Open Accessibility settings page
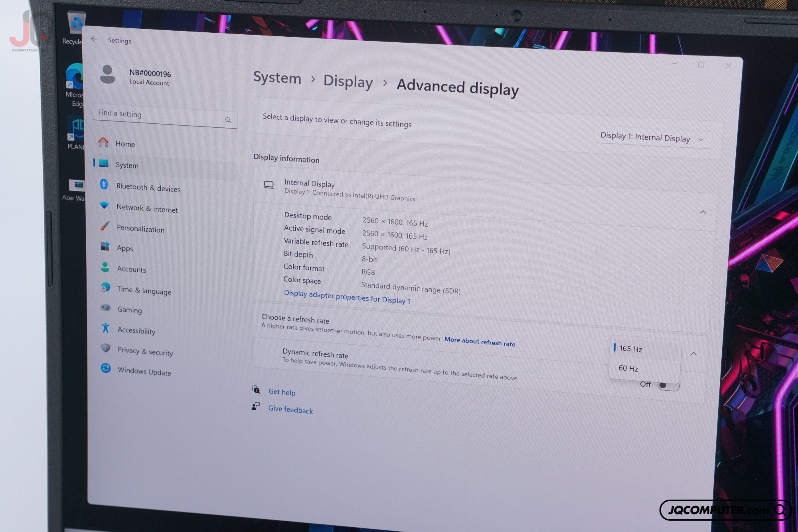Image resolution: width=798 pixels, height=532 pixels. click(136, 330)
